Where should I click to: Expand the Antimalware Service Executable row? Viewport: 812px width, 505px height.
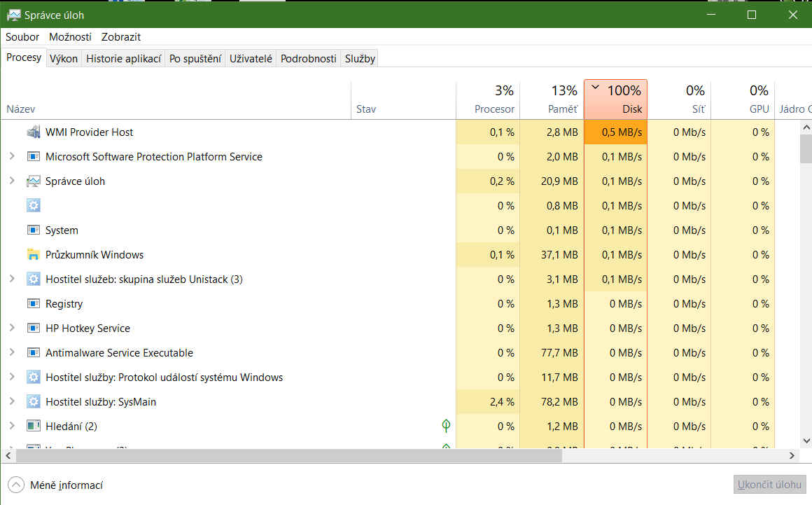pyautogui.click(x=12, y=353)
